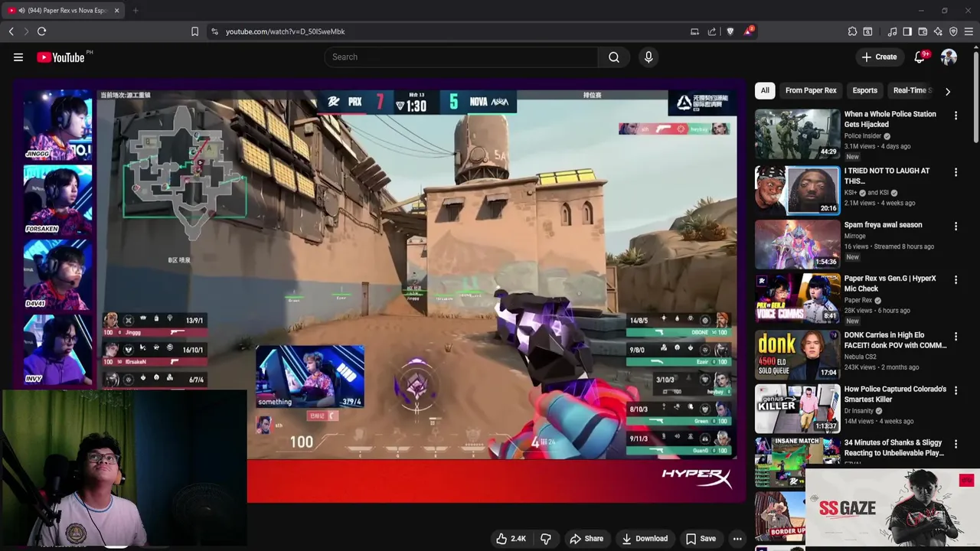Image resolution: width=980 pixels, height=551 pixels.
Task: Share this page via the address bar icon
Action: [x=712, y=31]
